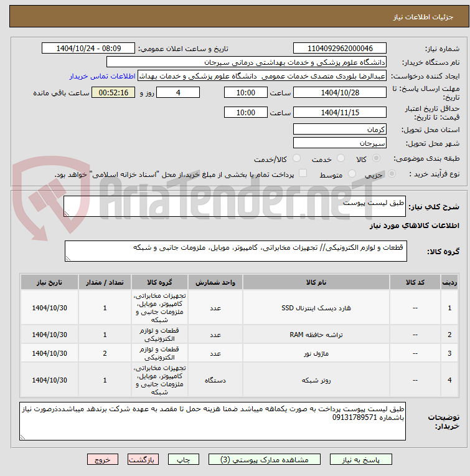470x476 pixels.
Task: Select the کالا radio button
Action: pyautogui.click(x=376, y=158)
